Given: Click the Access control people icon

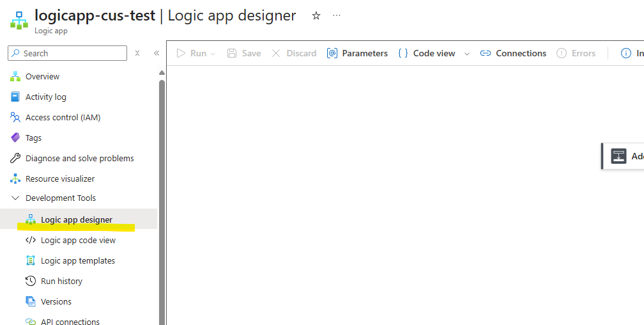Looking at the screenshot, I should [15, 117].
